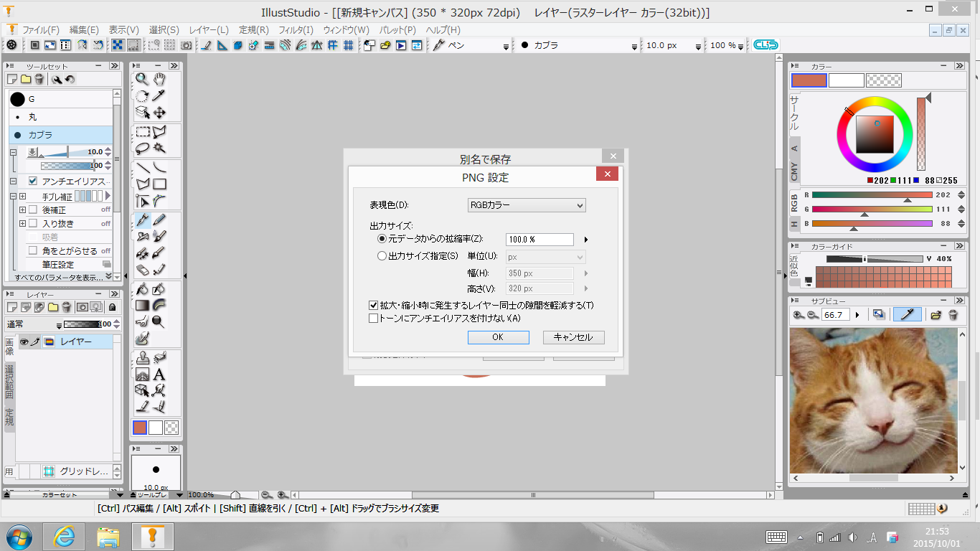Pick the eraser tool in the tool palette
This screenshot has width=980, height=551.
tap(142, 270)
